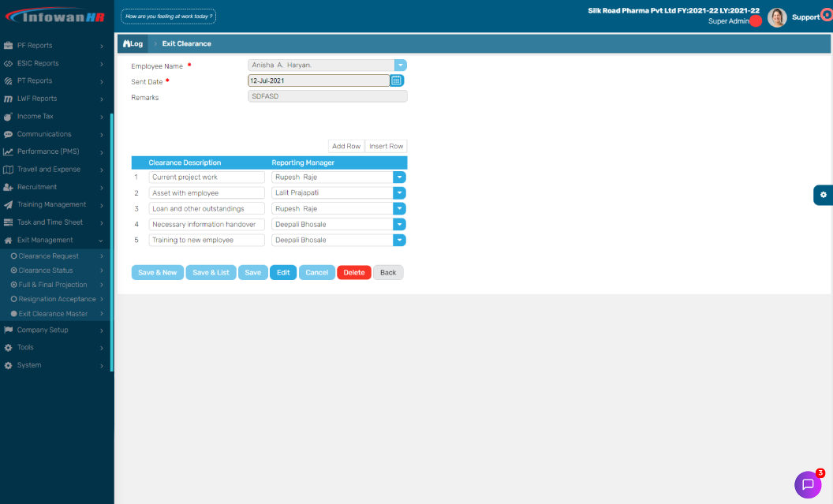This screenshot has height=504, width=833.
Task: Click the Edit button
Action: coord(283,272)
